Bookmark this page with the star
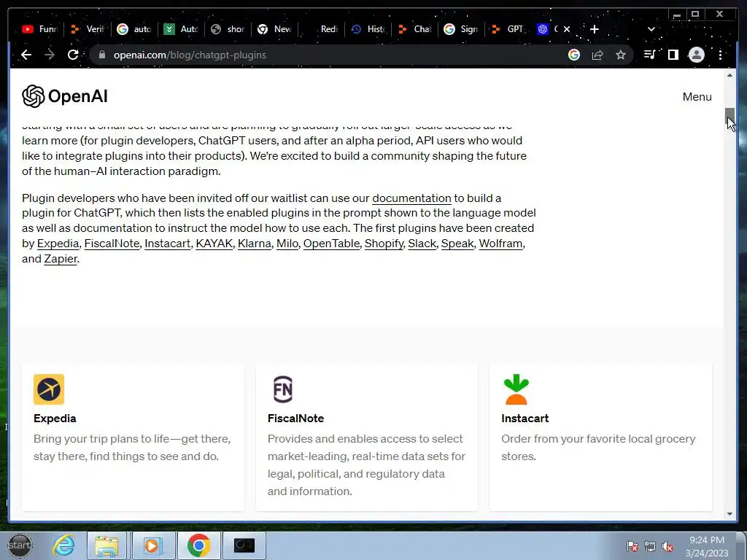This screenshot has width=747, height=560. tap(620, 55)
